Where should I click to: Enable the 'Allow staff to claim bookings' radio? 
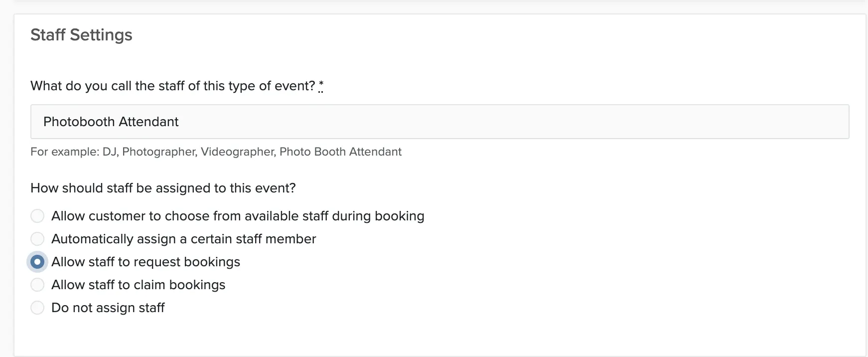click(37, 285)
